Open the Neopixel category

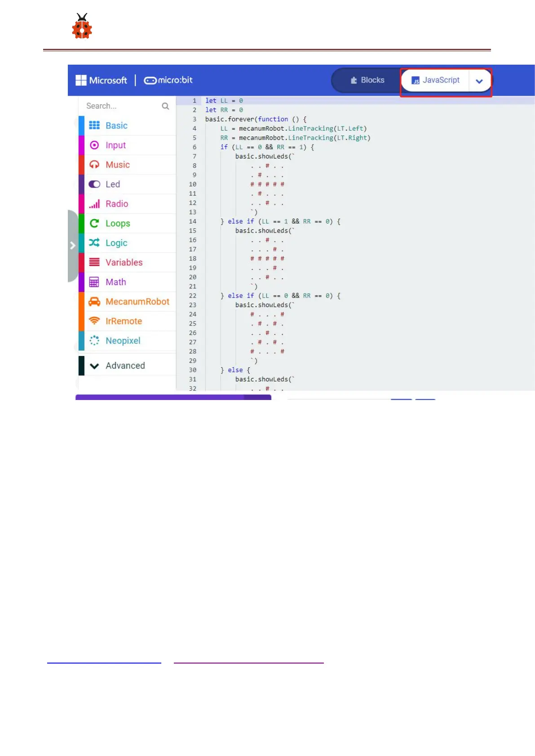pos(127,341)
